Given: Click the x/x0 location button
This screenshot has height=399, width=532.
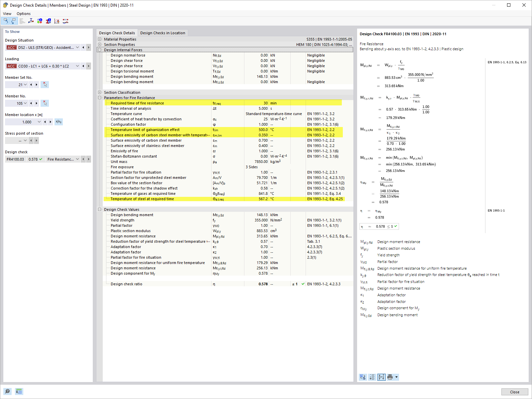Looking at the screenshot, I should tap(59, 122).
